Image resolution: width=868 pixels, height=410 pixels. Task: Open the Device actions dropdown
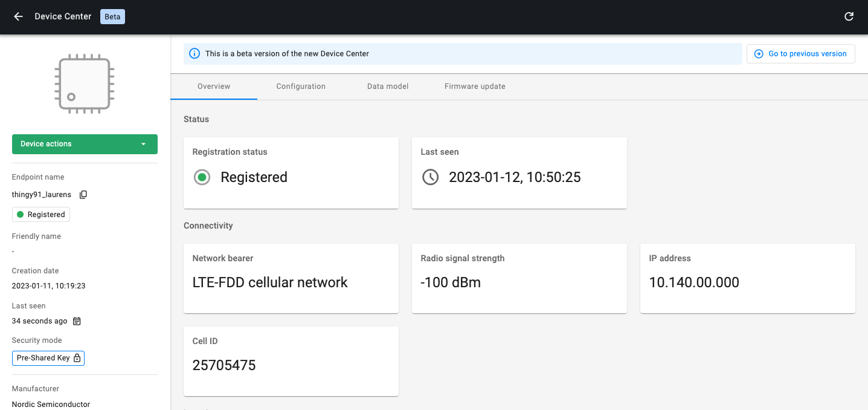click(85, 144)
